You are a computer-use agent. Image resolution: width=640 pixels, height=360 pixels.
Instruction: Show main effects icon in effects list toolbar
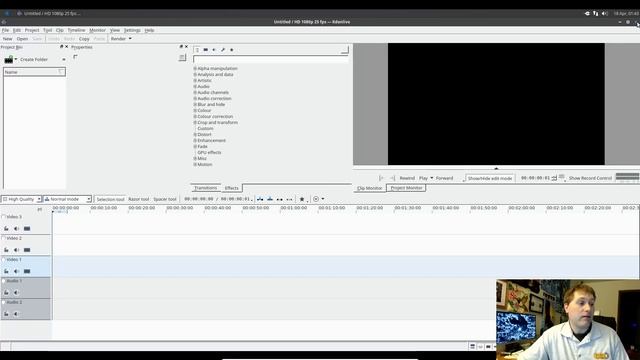click(197, 50)
